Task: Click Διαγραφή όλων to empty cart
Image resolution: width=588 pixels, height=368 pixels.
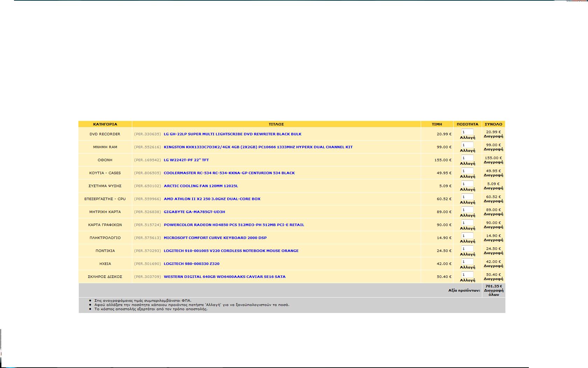Action: click(493, 292)
